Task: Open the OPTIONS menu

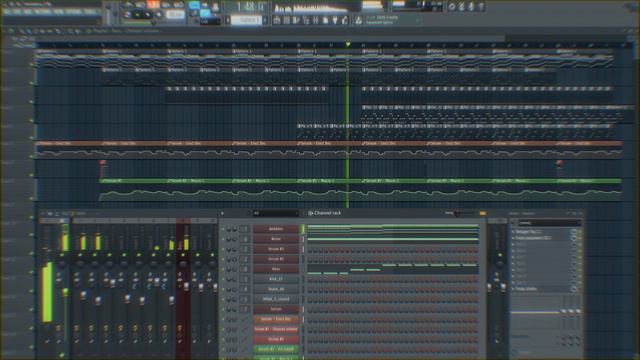Action: click(x=74, y=12)
